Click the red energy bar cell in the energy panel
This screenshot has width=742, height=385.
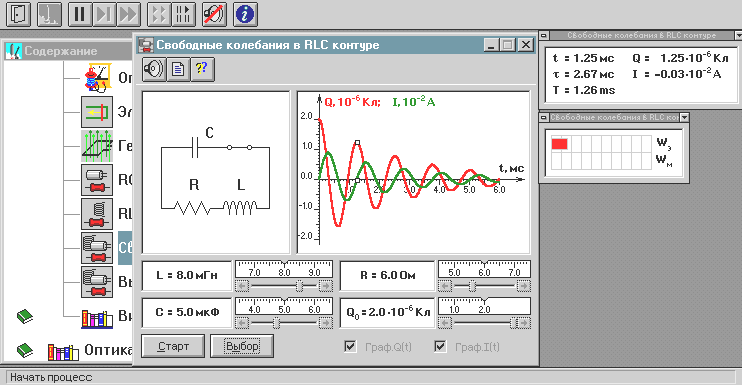point(559,144)
